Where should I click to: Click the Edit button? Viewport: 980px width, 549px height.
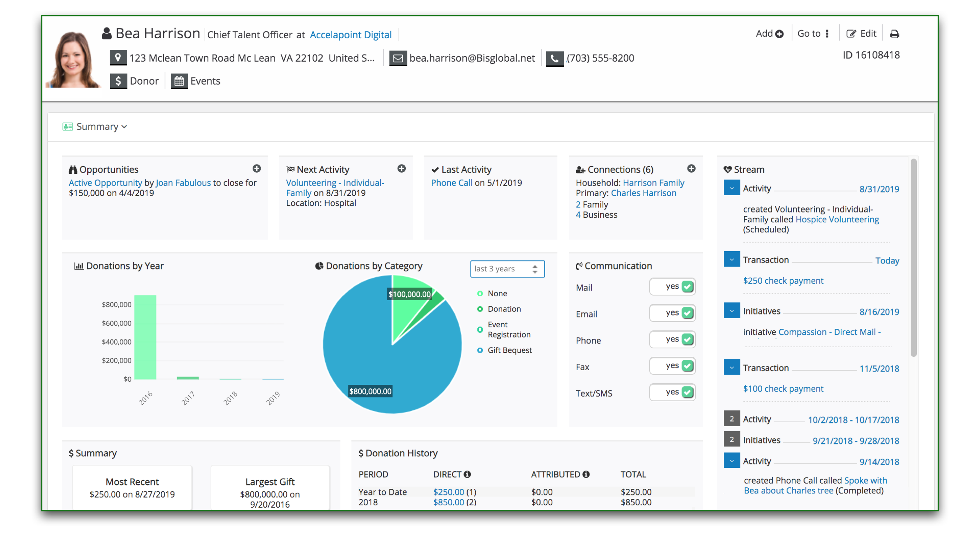tap(861, 34)
